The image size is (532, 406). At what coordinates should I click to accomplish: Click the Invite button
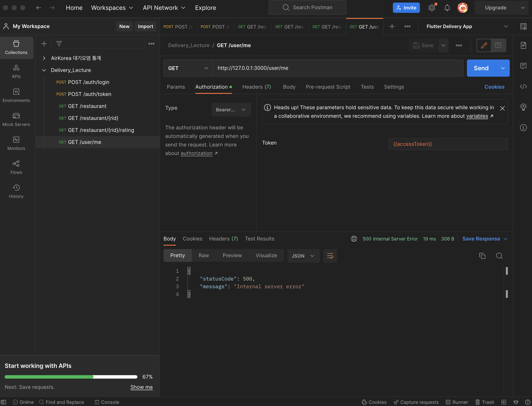pyautogui.click(x=406, y=8)
